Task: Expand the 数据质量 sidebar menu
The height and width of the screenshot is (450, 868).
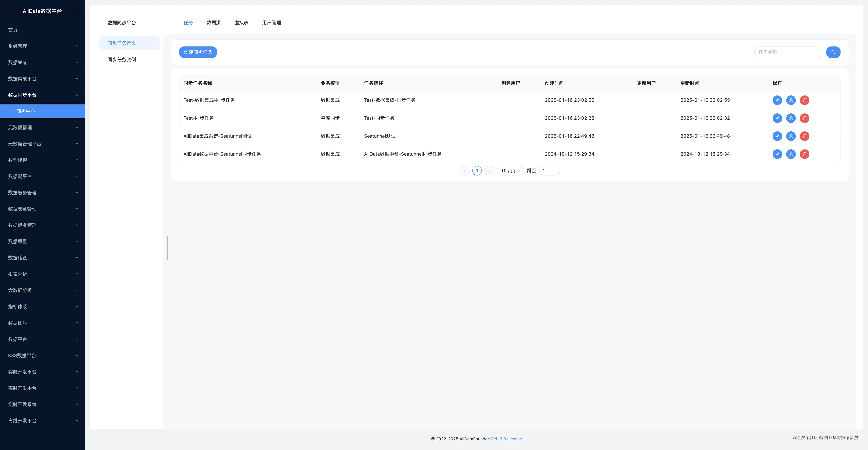Action: tap(42, 241)
